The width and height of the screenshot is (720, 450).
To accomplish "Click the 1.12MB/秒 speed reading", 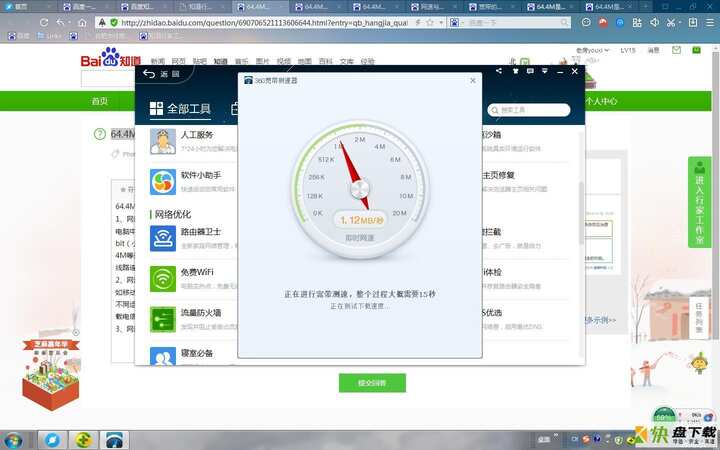I will [x=361, y=220].
